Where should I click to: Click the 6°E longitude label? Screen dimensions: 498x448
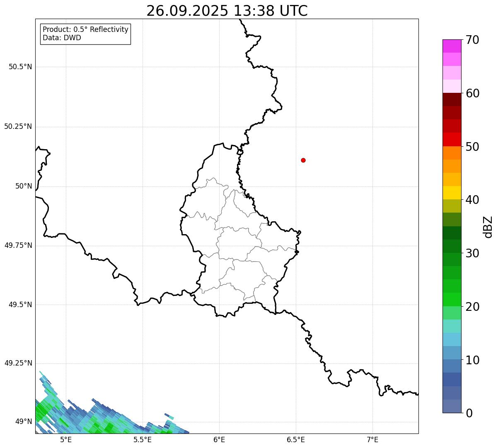(x=219, y=439)
